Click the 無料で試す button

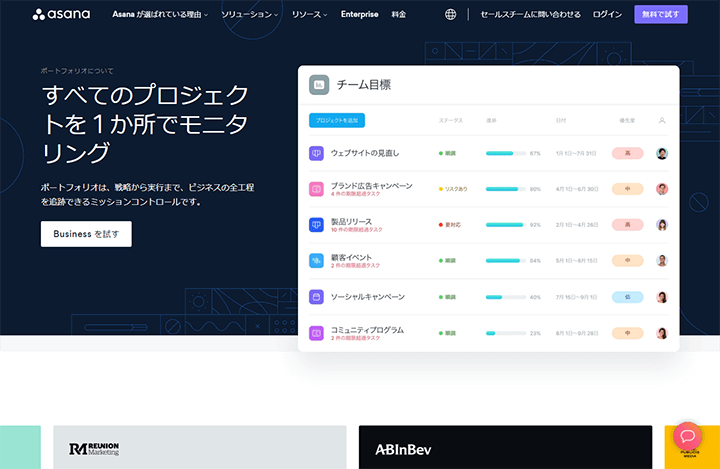pos(661,15)
